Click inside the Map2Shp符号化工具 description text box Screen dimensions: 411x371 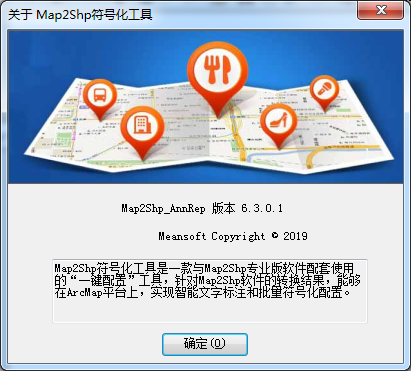pos(210,291)
